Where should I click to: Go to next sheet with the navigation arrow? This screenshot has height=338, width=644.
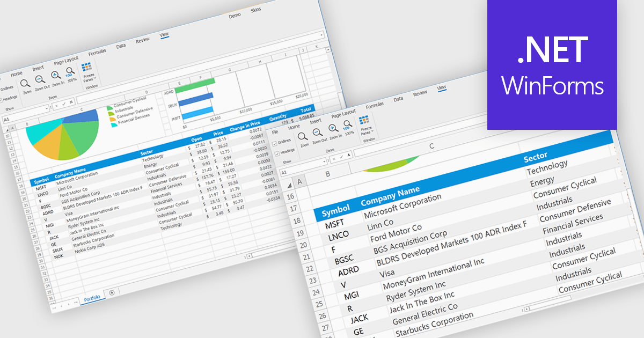[68, 304]
